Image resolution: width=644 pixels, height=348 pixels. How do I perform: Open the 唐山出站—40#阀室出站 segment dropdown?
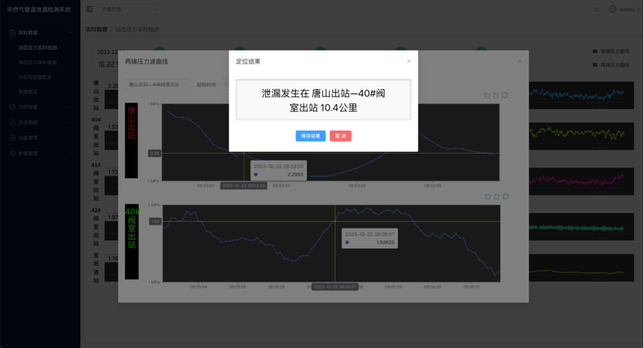click(x=157, y=85)
